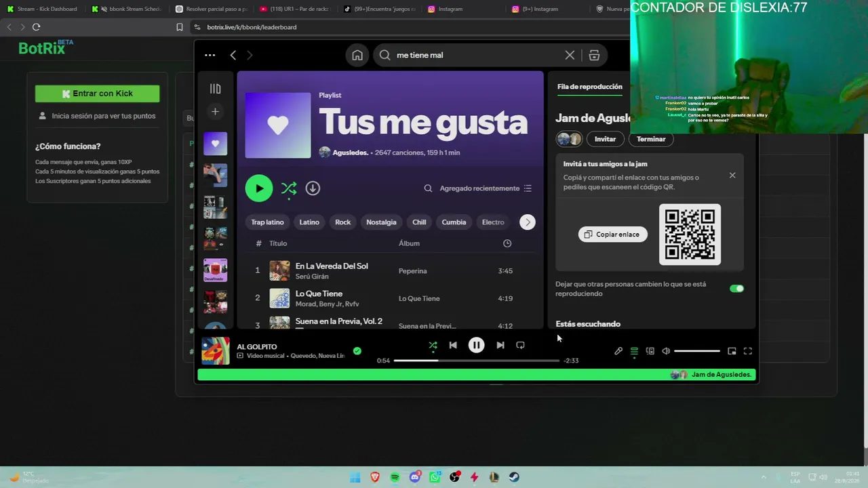868x488 pixels.
Task: Reload the browser page
Action: tap(36, 27)
